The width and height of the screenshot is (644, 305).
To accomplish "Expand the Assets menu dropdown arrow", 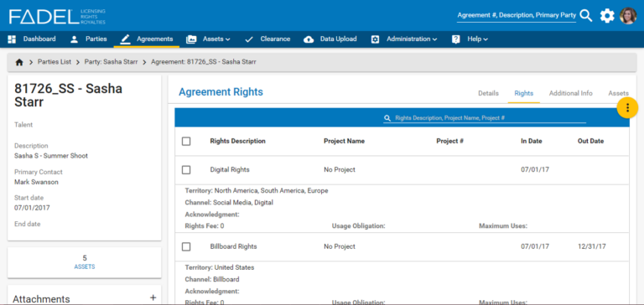I will pos(227,39).
